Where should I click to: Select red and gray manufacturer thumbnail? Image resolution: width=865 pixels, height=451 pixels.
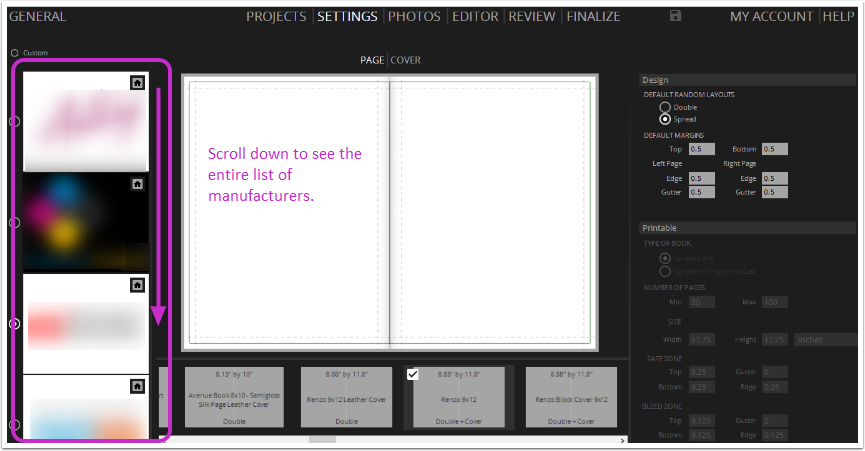86,324
